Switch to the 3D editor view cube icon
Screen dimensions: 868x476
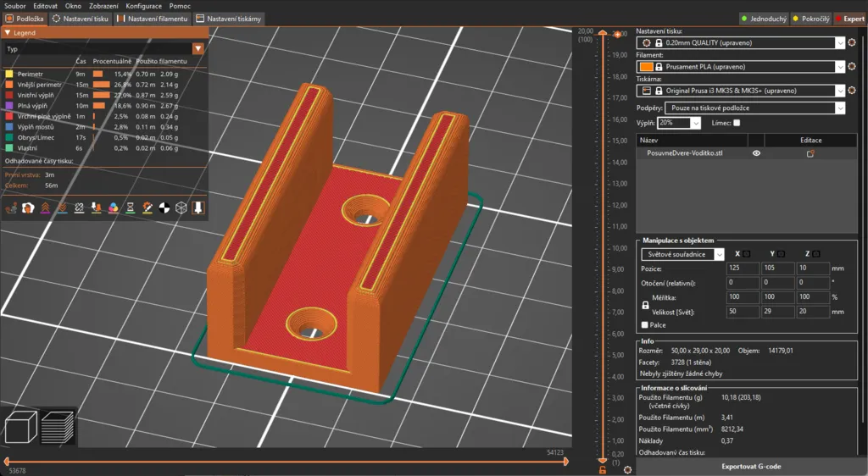[21, 428]
